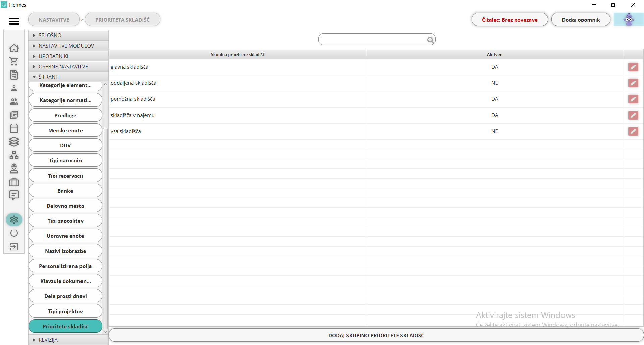Screen dimensions: 644x345
Task: Open Delovna mesta menu item
Action: point(65,206)
